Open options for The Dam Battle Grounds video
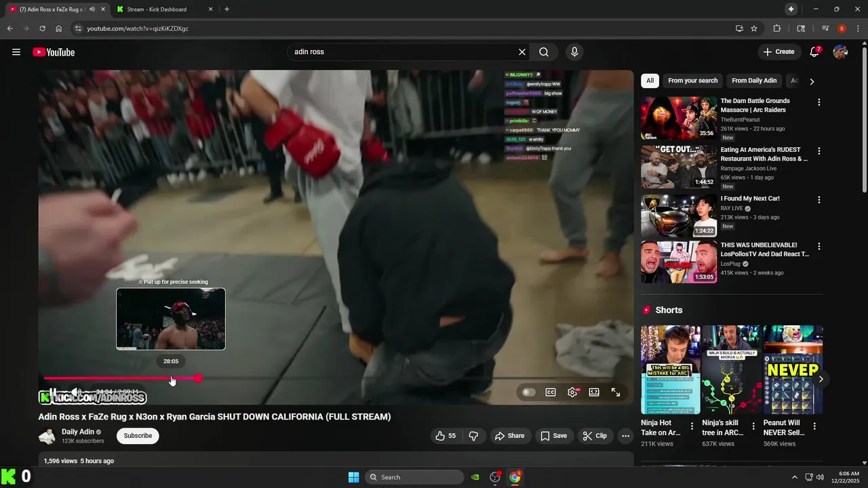 tap(818, 102)
